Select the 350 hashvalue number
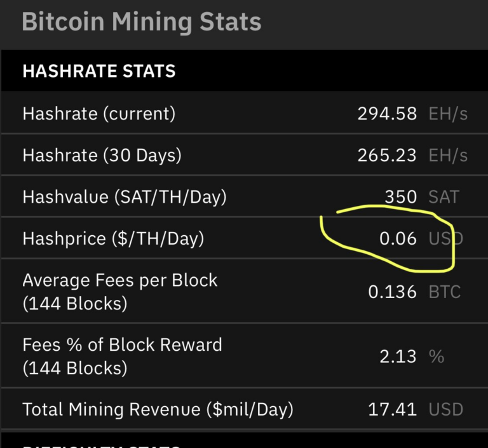The width and height of the screenshot is (488, 448). pyautogui.click(x=400, y=197)
